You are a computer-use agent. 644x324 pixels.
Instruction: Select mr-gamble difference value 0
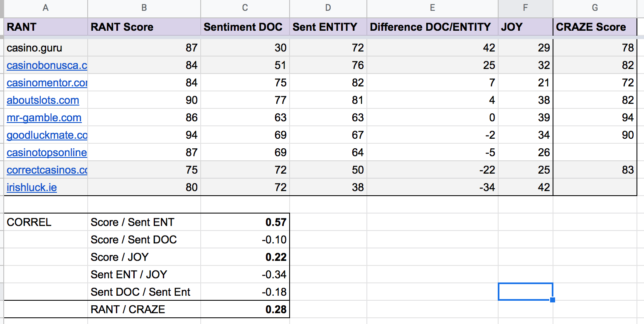(x=433, y=118)
